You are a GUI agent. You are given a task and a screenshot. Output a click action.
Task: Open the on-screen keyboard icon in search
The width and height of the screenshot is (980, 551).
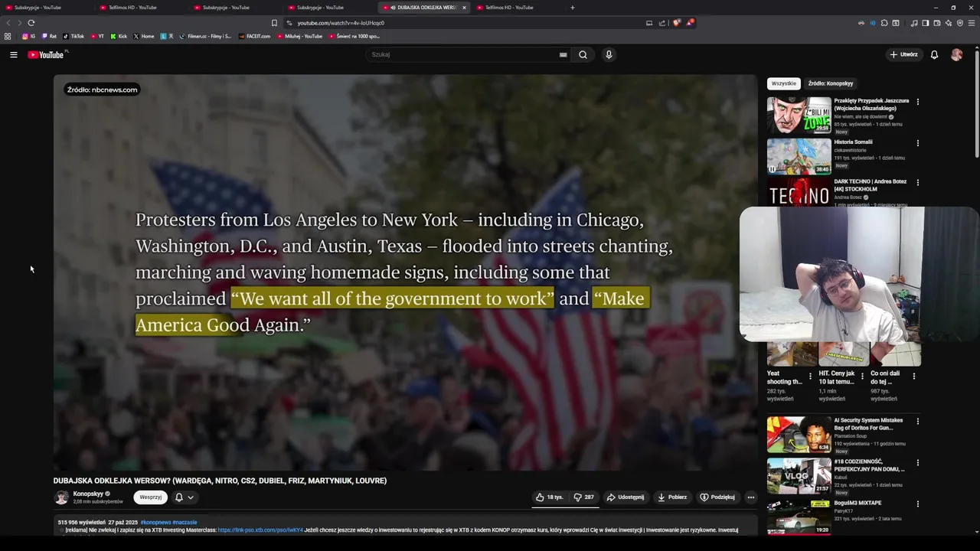pos(563,54)
